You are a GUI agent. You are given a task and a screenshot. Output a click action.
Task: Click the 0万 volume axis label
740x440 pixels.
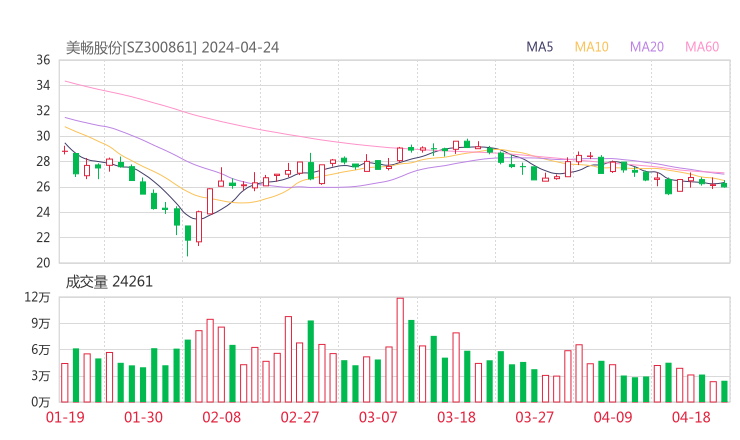pyautogui.click(x=41, y=402)
